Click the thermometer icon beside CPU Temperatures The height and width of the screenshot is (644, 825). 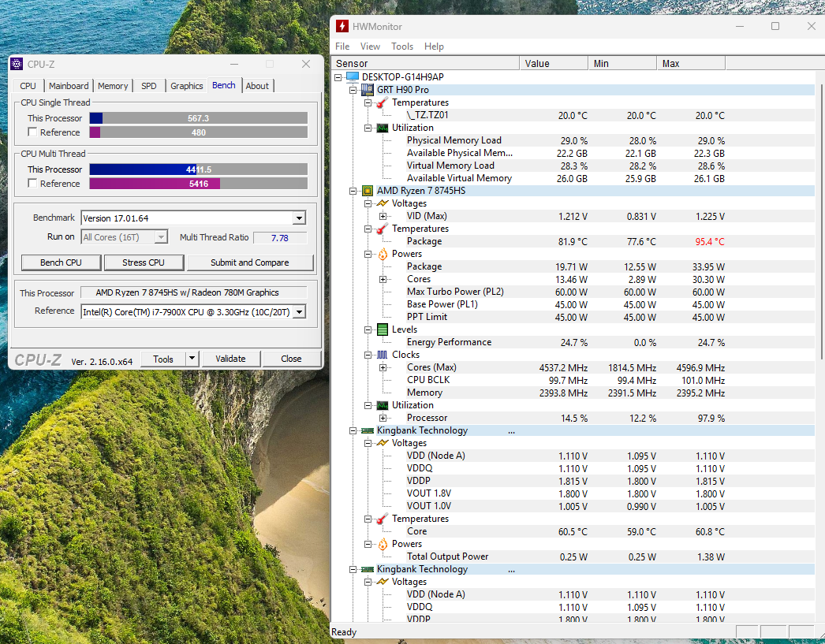point(382,229)
